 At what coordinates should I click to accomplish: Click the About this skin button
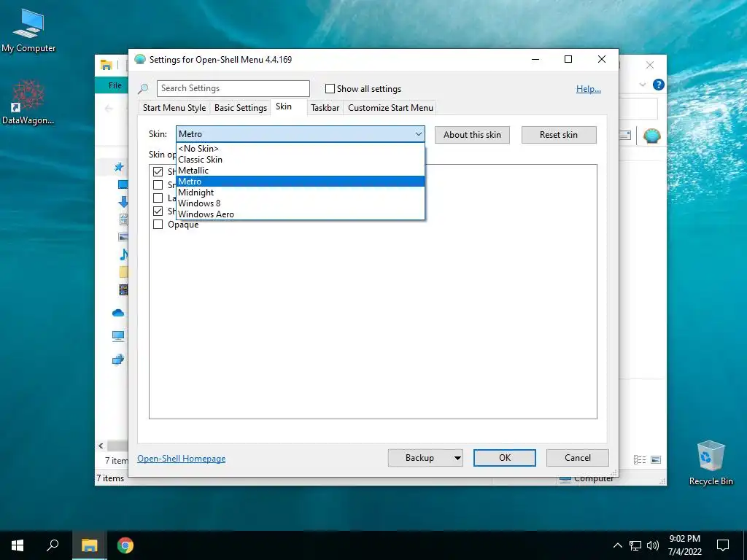click(472, 135)
